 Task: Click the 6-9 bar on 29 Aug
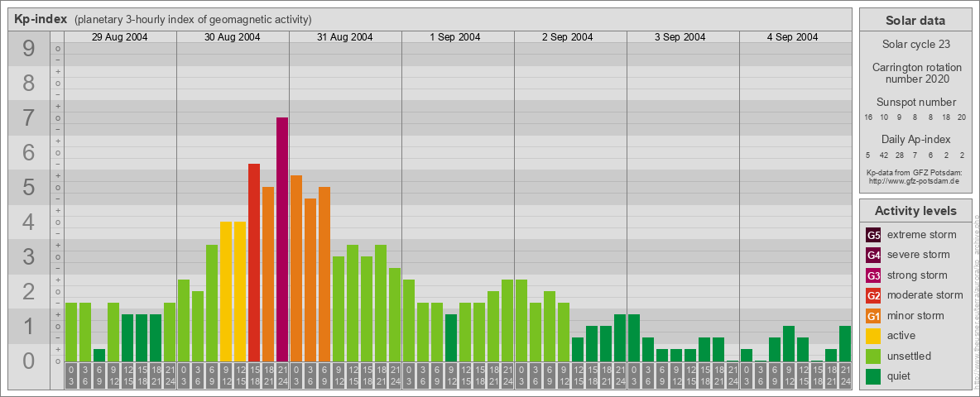click(x=99, y=355)
